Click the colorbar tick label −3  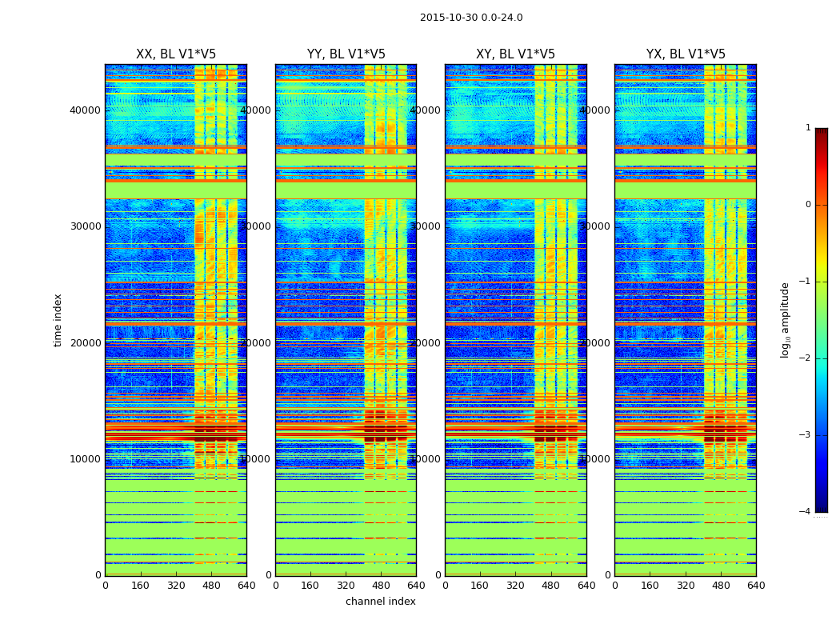805,434
